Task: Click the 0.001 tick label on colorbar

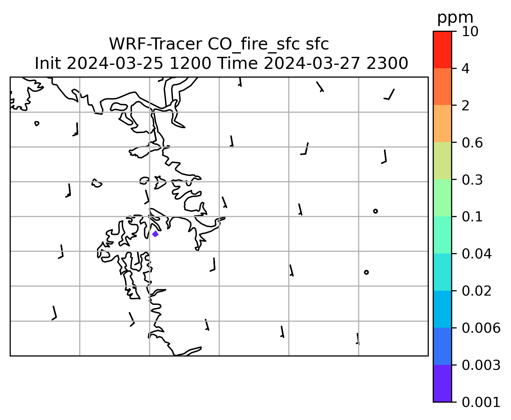Action: (x=481, y=402)
